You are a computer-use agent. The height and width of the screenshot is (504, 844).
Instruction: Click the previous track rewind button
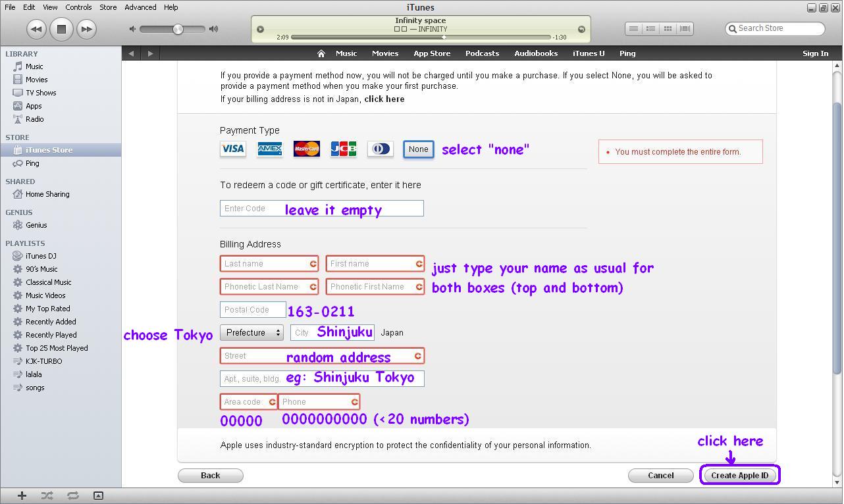[36, 29]
